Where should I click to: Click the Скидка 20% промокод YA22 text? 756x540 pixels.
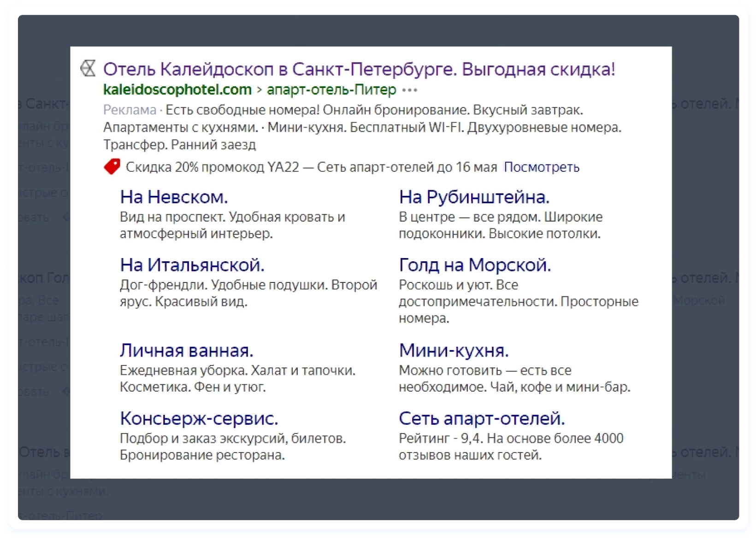point(213,167)
